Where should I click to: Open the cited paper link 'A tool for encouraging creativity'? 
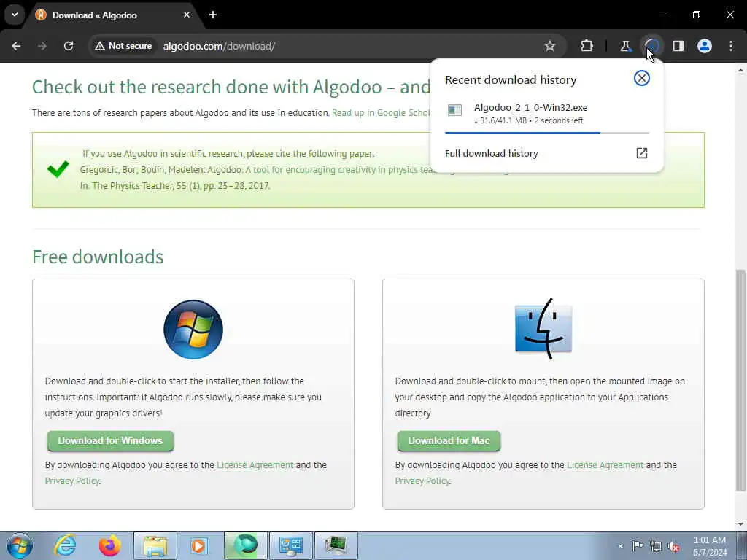click(x=338, y=169)
